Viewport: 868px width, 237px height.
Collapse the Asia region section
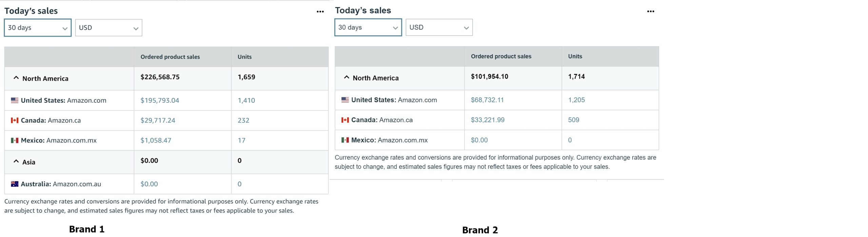[16, 161]
